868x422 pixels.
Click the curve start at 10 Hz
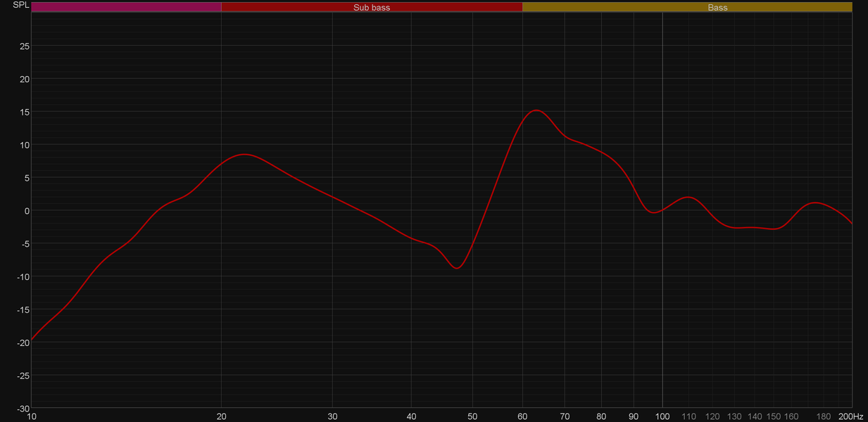coord(32,340)
